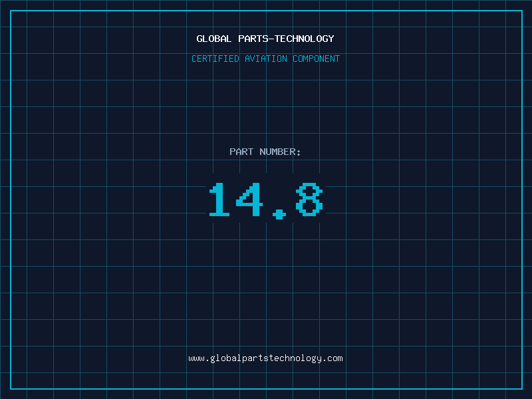Screen dimensions: 532x399
Task: Click the 'PART NUMBER:' label
Action: [265, 152]
